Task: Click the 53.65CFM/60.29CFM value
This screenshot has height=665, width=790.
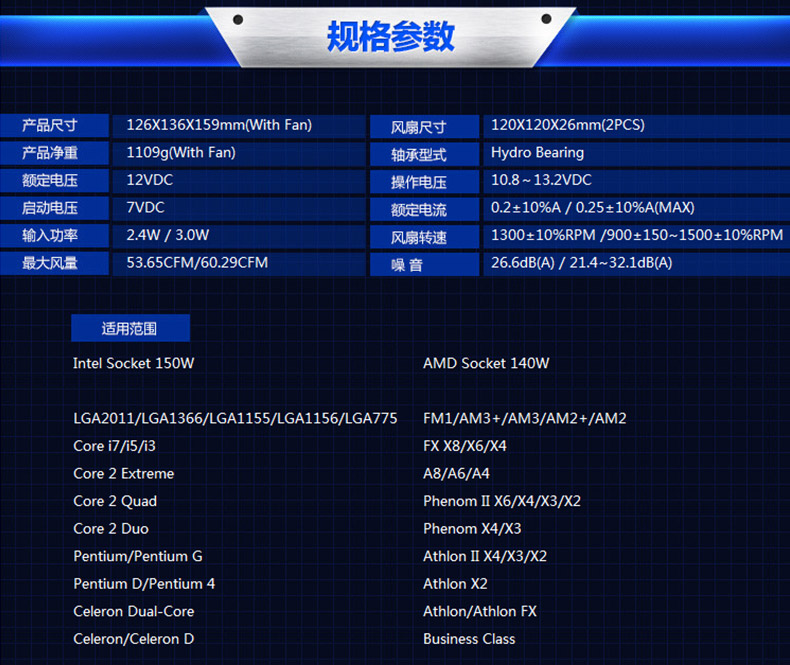Action: [197, 262]
